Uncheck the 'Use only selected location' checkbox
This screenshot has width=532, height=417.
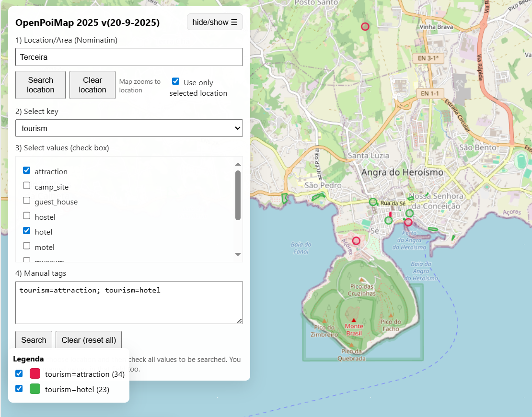[x=176, y=81]
